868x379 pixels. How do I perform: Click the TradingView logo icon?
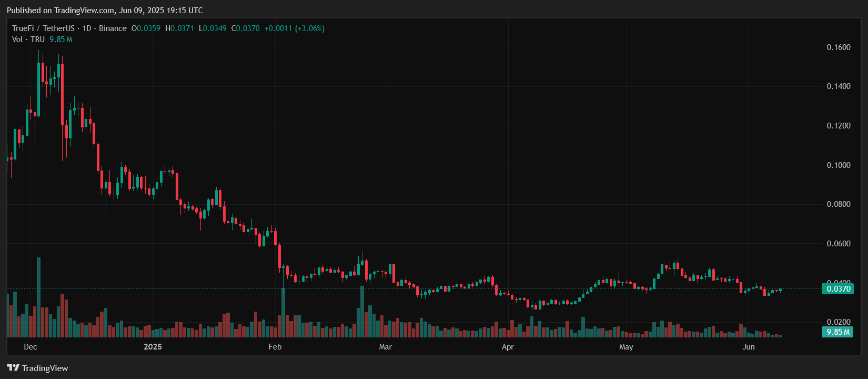click(x=13, y=368)
